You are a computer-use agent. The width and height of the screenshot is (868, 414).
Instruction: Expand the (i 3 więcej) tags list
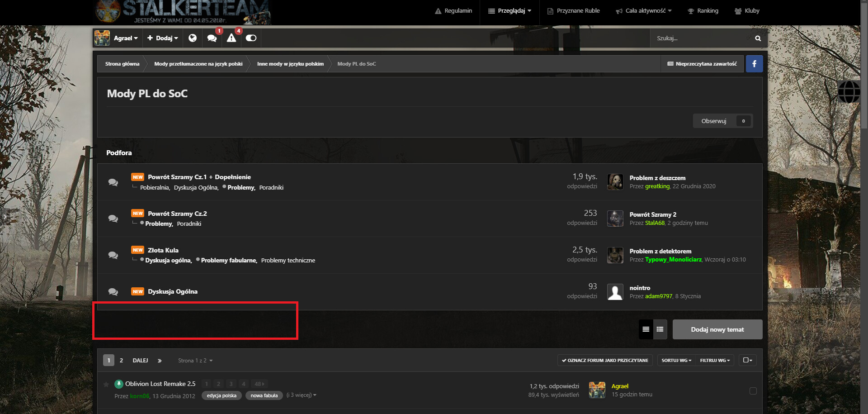[302, 395]
